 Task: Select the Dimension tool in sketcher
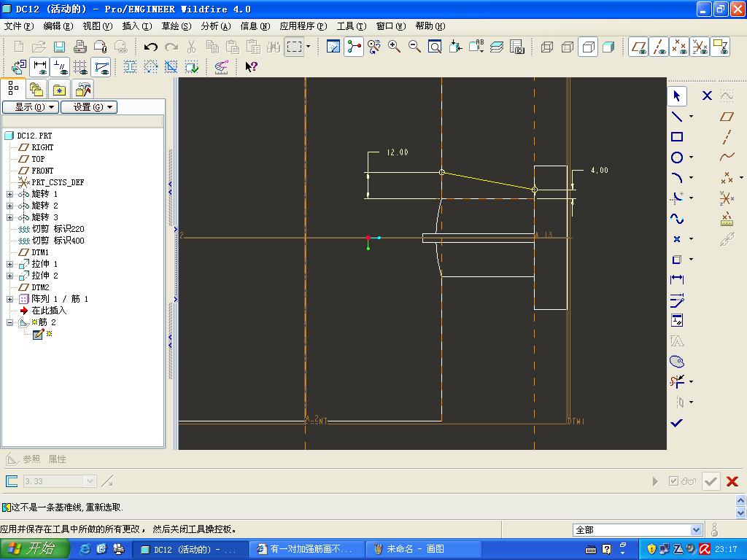(x=676, y=279)
